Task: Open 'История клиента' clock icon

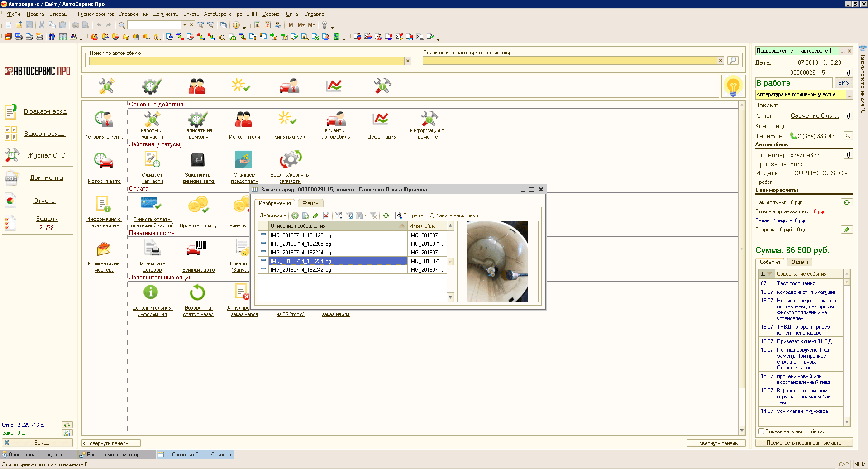Action: coord(104,120)
